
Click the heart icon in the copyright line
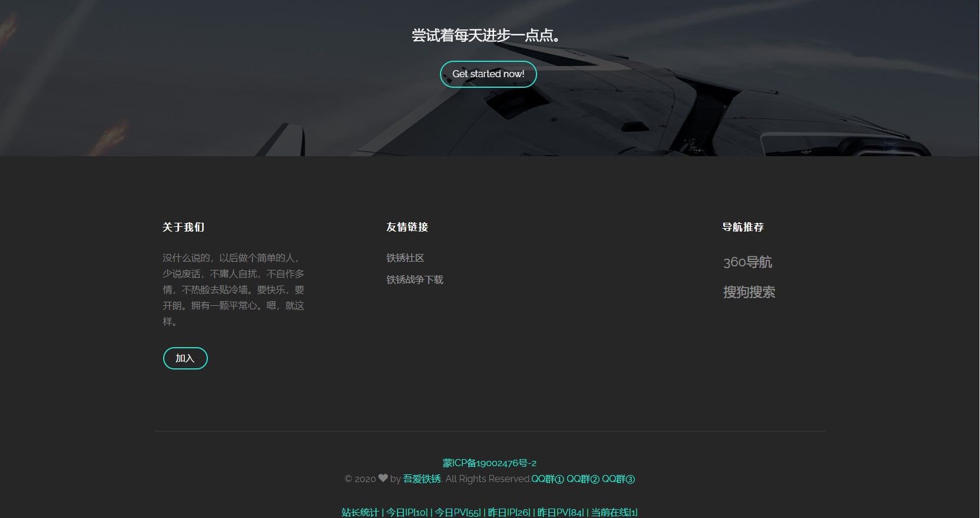[383, 479]
